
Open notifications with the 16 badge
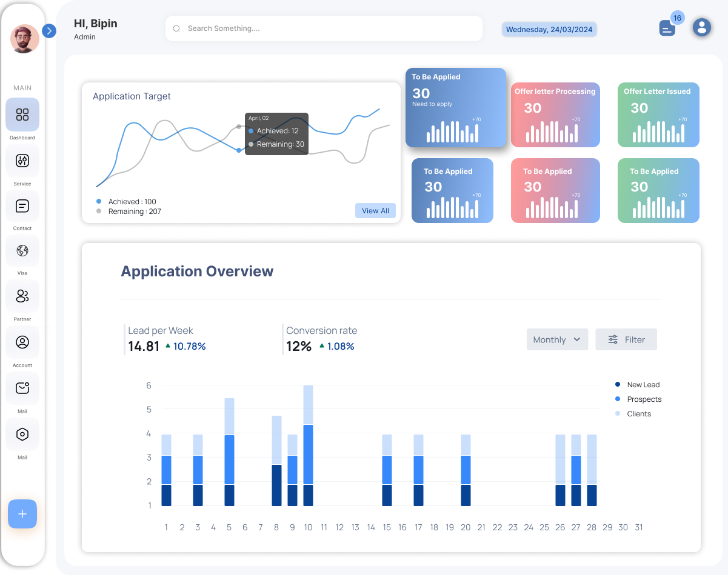[667, 28]
